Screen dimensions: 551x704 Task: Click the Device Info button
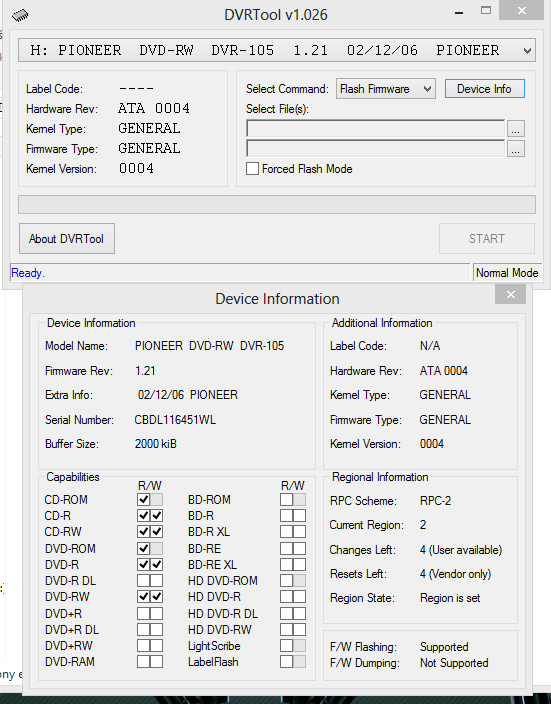(484, 89)
